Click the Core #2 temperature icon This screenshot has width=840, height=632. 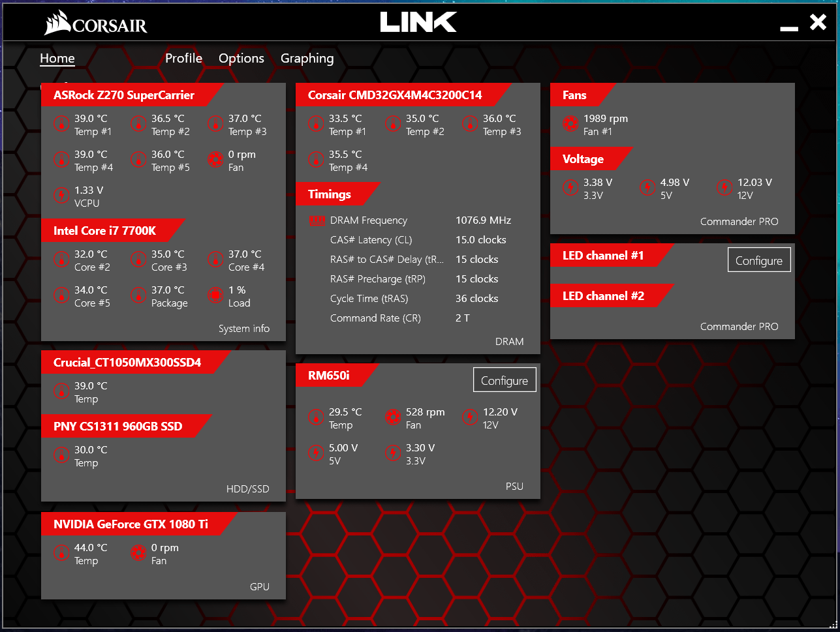click(x=61, y=260)
